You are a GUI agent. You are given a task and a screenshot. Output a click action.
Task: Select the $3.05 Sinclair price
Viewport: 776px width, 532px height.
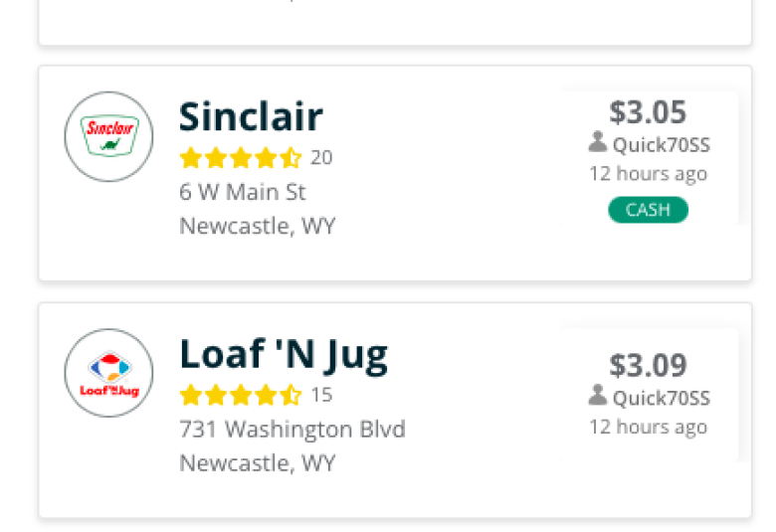point(648,112)
